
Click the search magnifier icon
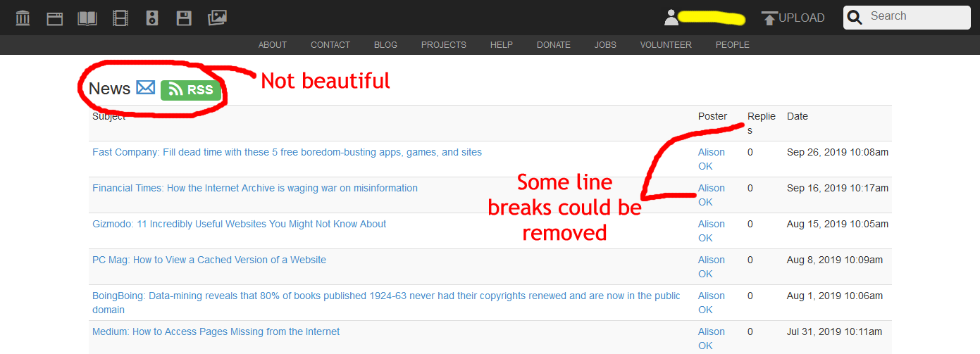855,18
